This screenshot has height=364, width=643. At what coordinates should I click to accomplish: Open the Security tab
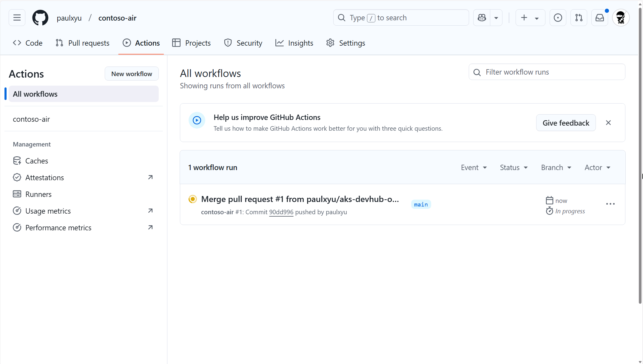tap(243, 43)
